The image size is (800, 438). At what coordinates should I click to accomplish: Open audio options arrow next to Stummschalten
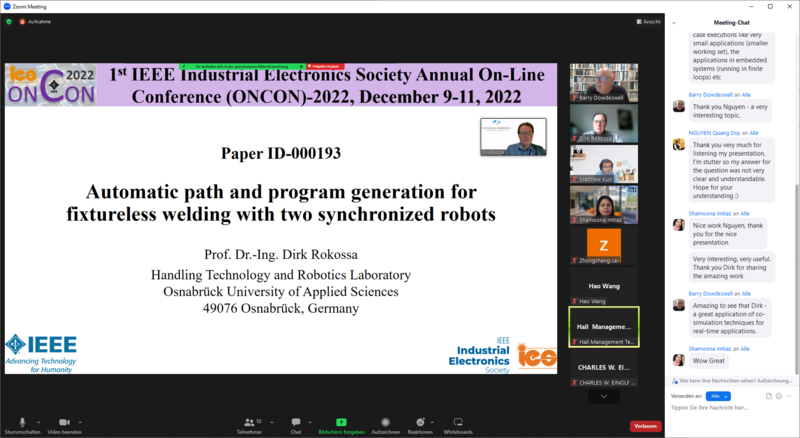click(39, 422)
